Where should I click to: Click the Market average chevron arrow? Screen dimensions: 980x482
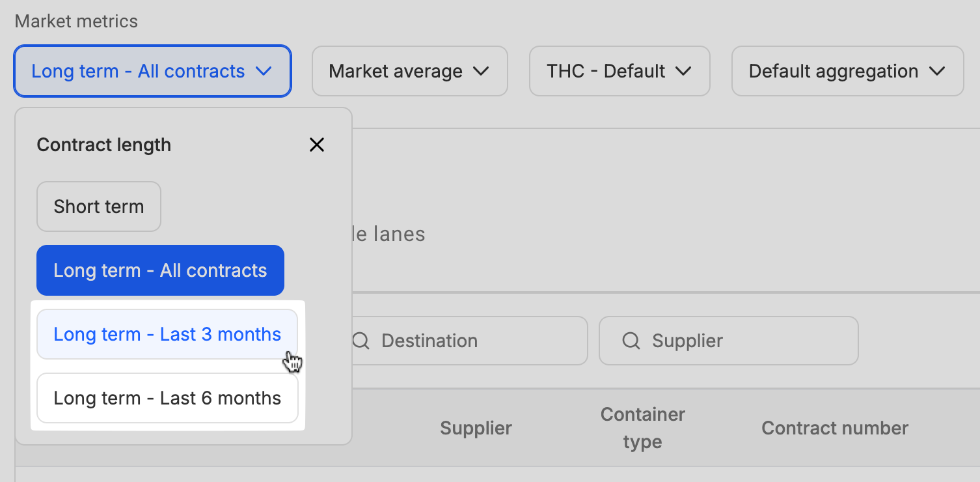click(481, 71)
